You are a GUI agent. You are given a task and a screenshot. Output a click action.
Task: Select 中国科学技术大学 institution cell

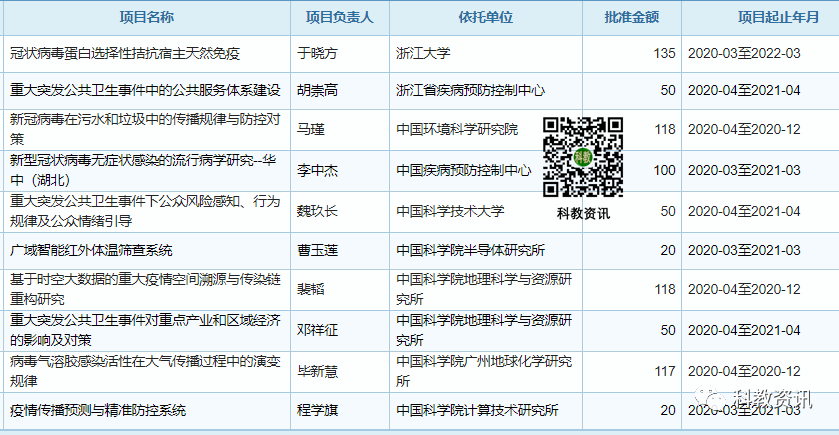pos(450,211)
